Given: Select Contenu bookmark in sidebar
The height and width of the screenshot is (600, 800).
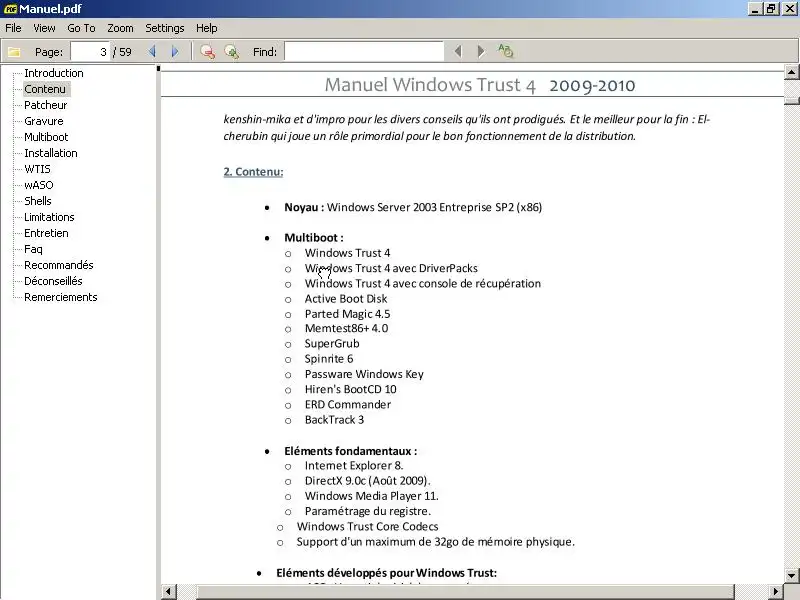Looking at the screenshot, I should click(x=45, y=89).
